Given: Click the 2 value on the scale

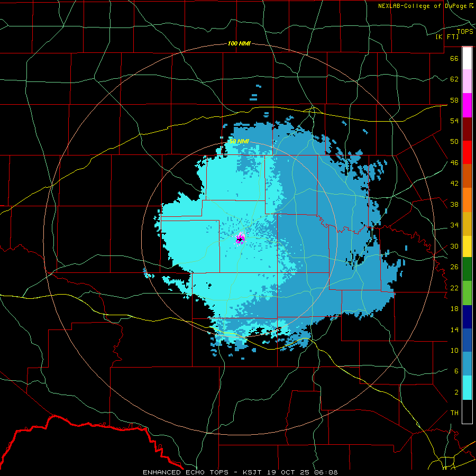Looking at the screenshot, I should 456,392.
